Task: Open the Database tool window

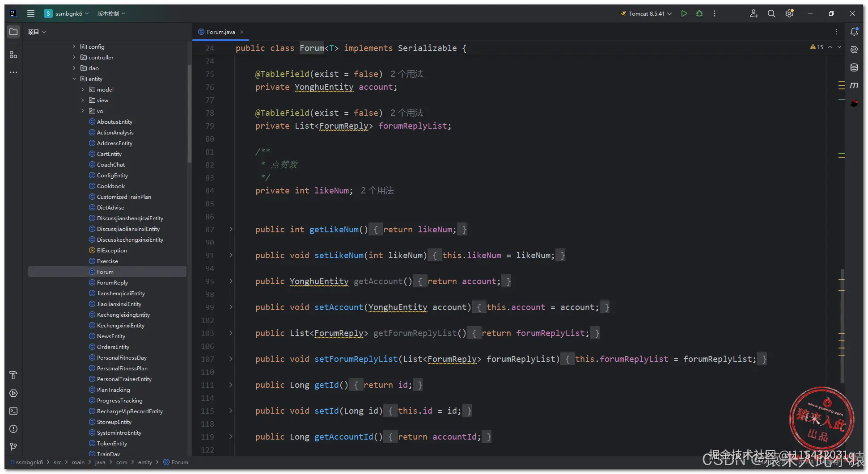Action: (x=854, y=67)
